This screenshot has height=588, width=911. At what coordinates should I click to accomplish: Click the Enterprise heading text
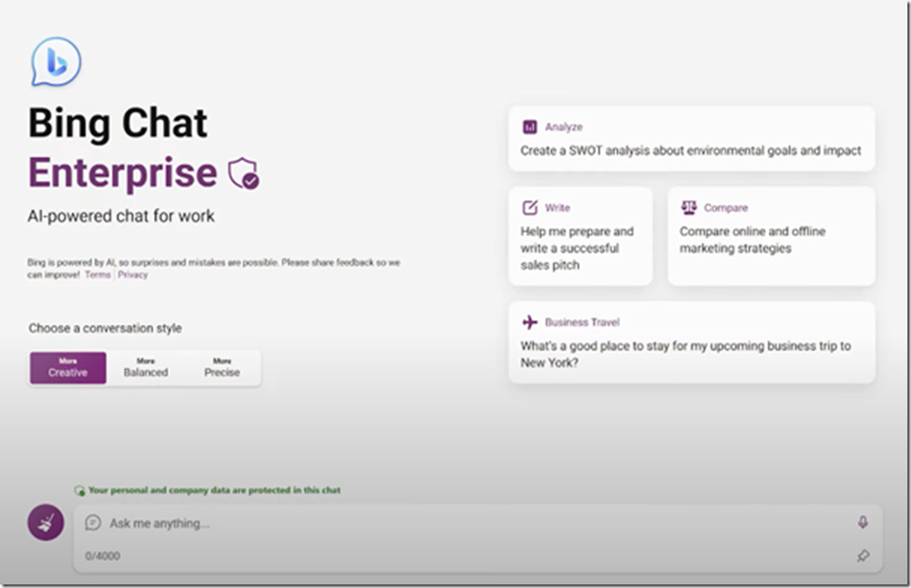coord(122,173)
